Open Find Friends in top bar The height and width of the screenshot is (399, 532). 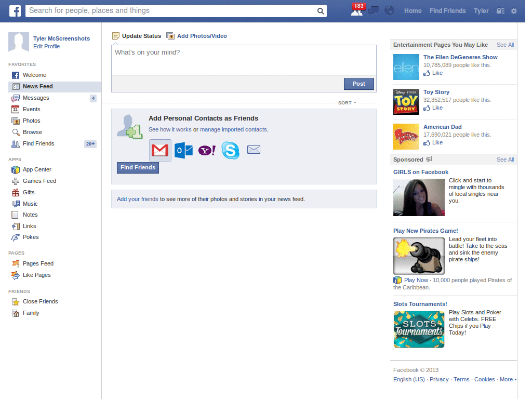(447, 11)
